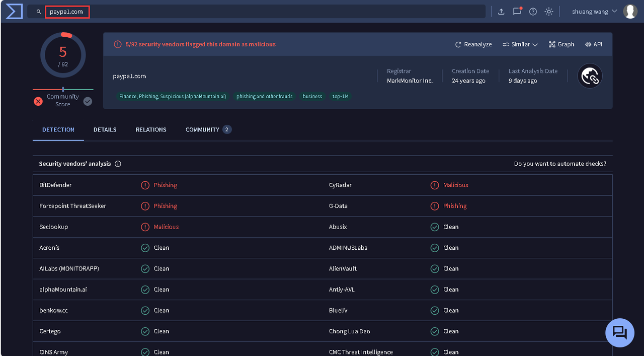Switch to the RELATIONS tab
The image size is (644, 356).
151,129
